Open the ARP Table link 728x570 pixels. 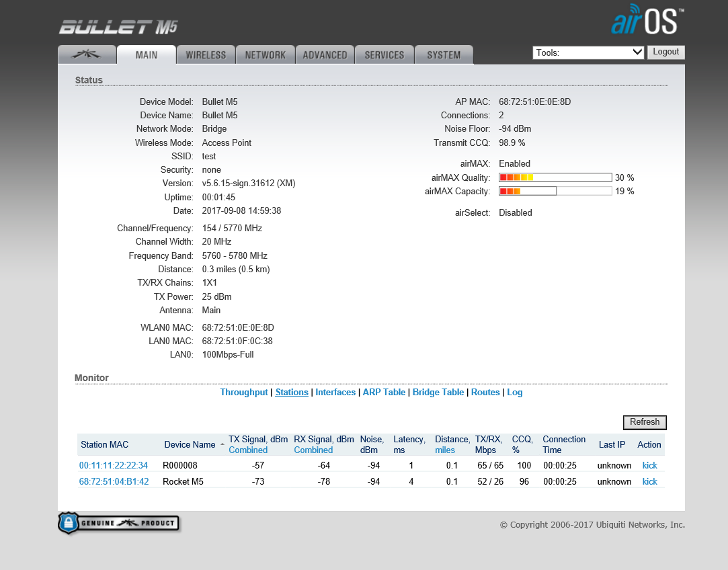point(384,393)
